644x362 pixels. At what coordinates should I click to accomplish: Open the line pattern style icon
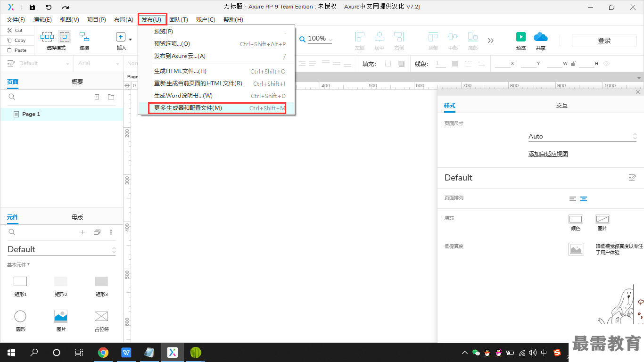click(468, 64)
